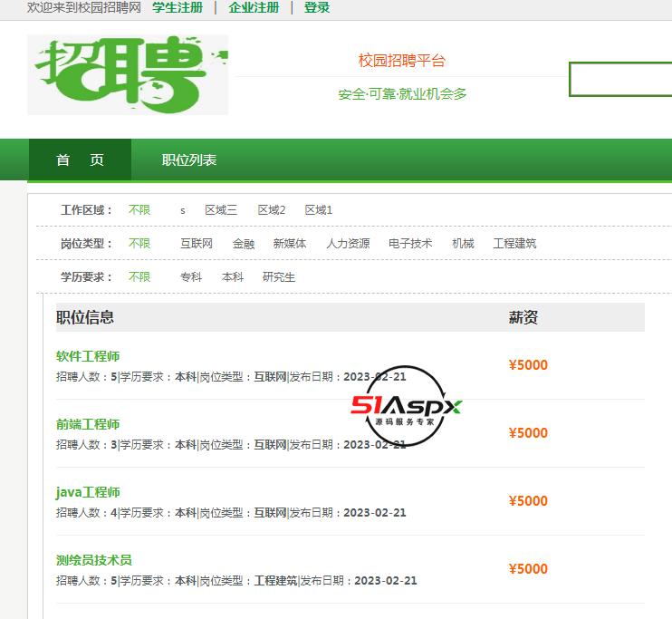Click ¥5000 salary for java工程师
This screenshot has height=619, width=672.
(x=528, y=500)
